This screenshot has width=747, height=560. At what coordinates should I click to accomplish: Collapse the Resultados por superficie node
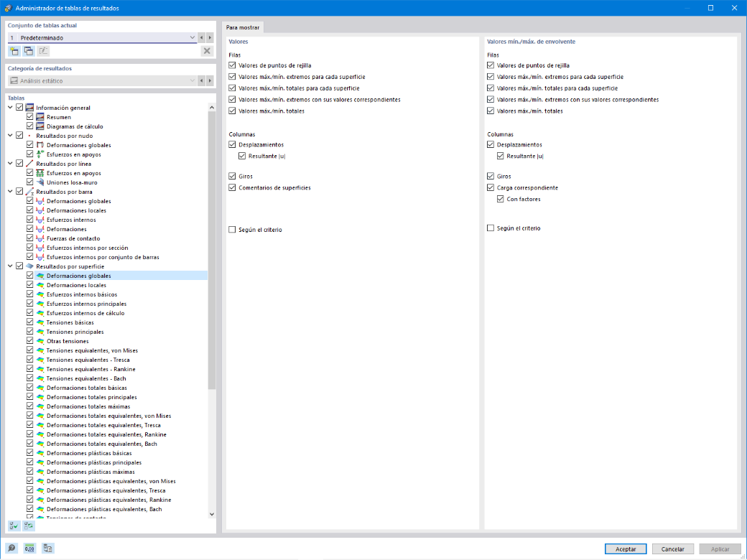coord(11,266)
